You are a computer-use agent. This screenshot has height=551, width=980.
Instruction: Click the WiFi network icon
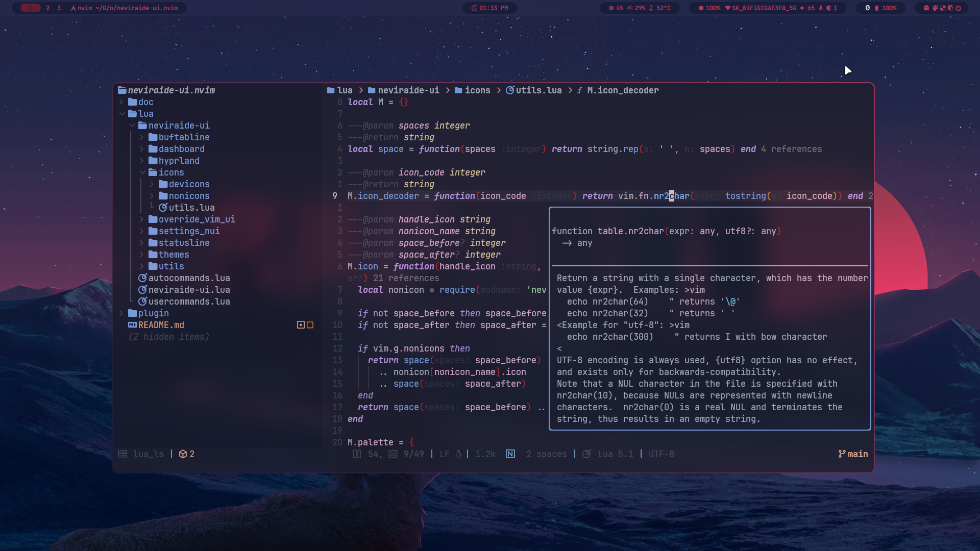pos(728,8)
